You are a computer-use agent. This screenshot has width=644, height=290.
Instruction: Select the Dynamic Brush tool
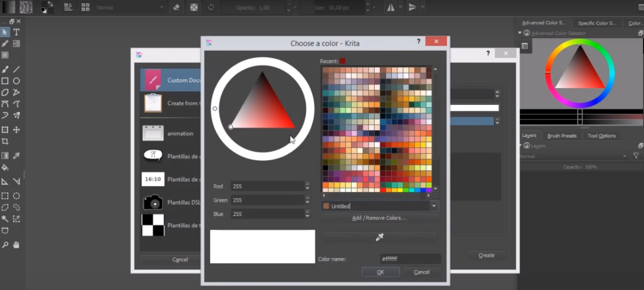point(5,116)
